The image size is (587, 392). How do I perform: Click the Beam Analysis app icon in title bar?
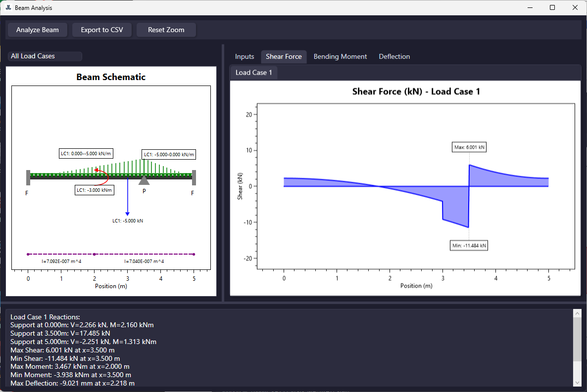pos(8,8)
